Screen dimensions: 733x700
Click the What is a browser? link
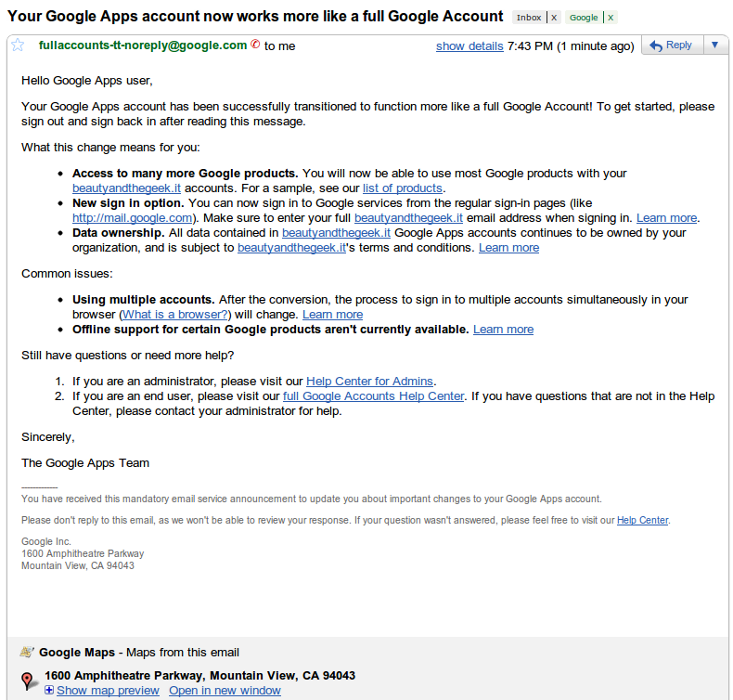point(176,315)
